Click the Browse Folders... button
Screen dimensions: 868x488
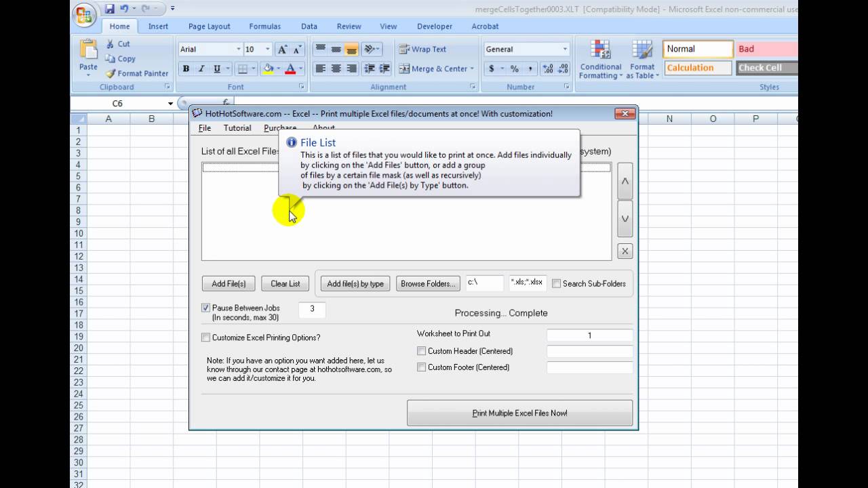pyautogui.click(x=428, y=283)
